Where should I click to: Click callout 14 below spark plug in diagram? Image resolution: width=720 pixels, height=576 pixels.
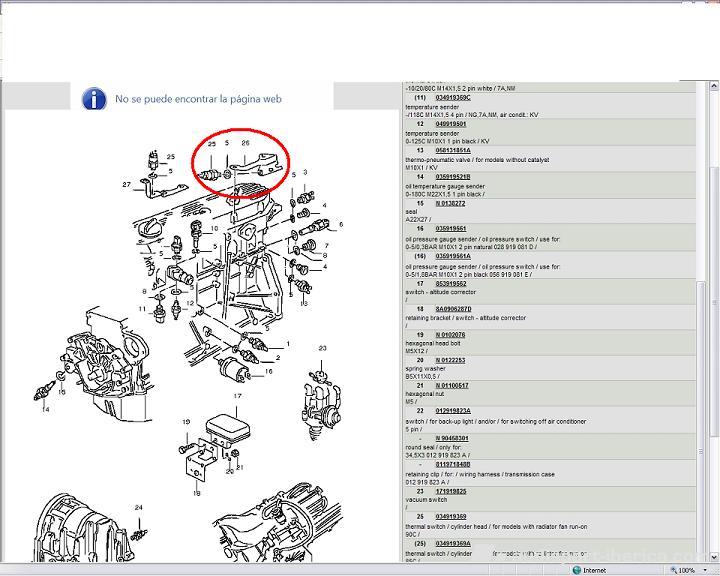[45, 409]
